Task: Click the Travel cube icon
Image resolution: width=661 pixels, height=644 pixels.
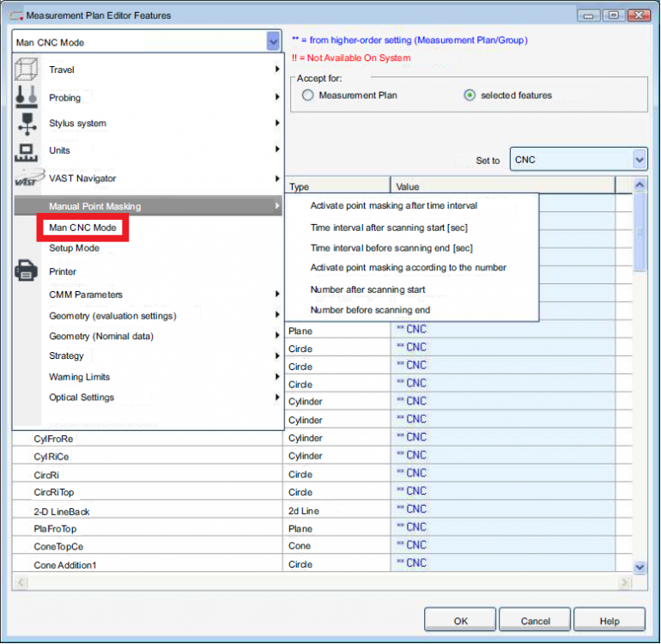Action: (x=27, y=70)
